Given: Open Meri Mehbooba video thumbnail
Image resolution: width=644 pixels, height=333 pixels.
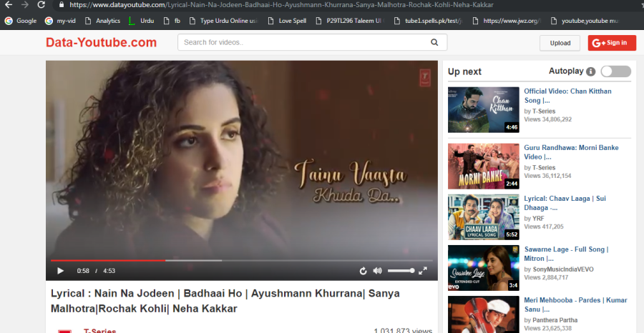Looking at the screenshot, I should (x=484, y=314).
